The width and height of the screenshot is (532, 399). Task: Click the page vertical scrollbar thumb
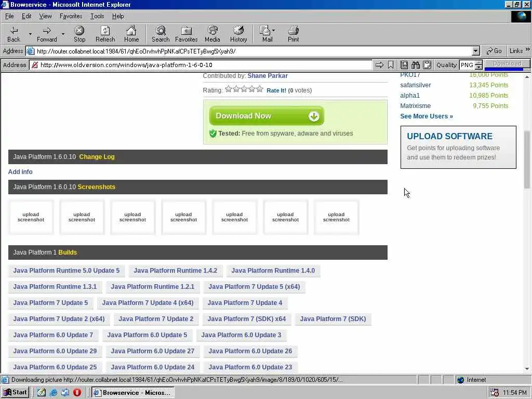527,159
